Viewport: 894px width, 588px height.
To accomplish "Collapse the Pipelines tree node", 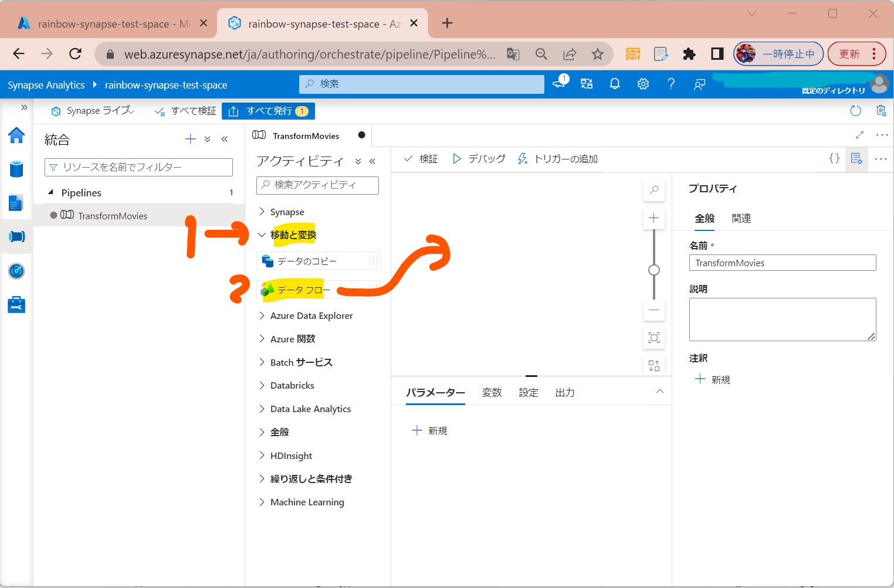I will tap(50, 192).
